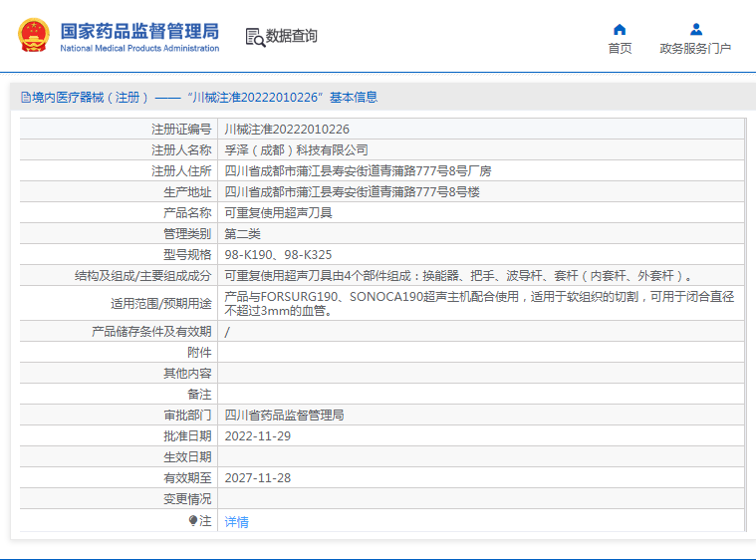Click the document icon before 境内医疗器械
The height and width of the screenshot is (560, 756).
pos(25,98)
